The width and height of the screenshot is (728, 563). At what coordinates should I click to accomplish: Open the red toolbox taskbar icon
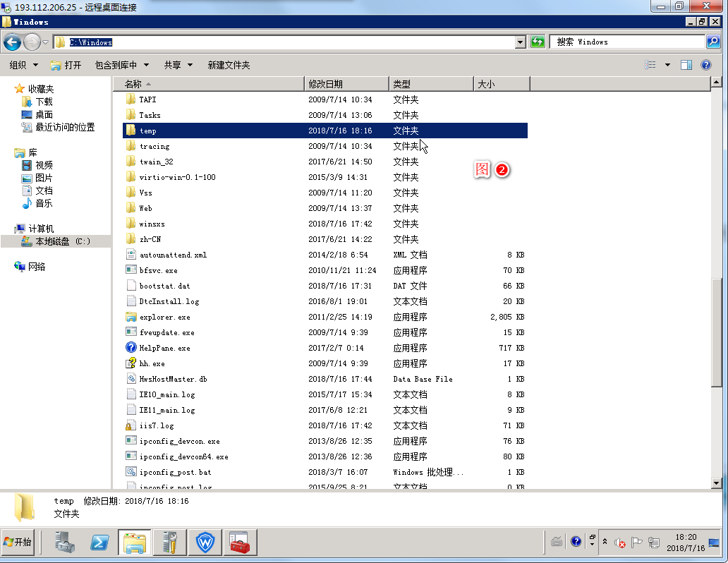[240, 543]
